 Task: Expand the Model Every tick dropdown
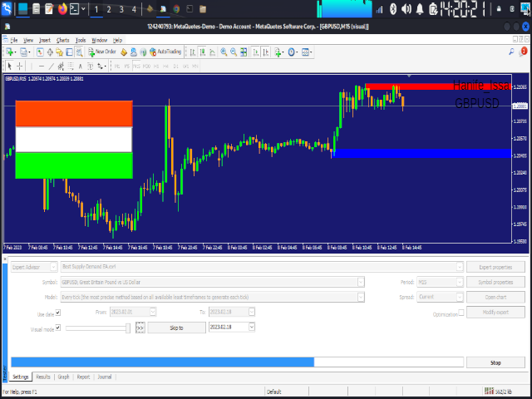(361, 297)
